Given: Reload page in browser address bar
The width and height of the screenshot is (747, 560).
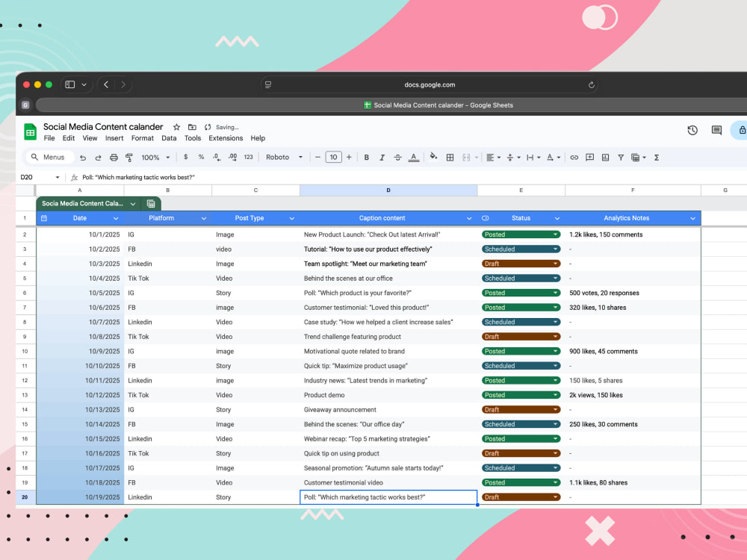Looking at the screenshot, I should pos(591,85).
